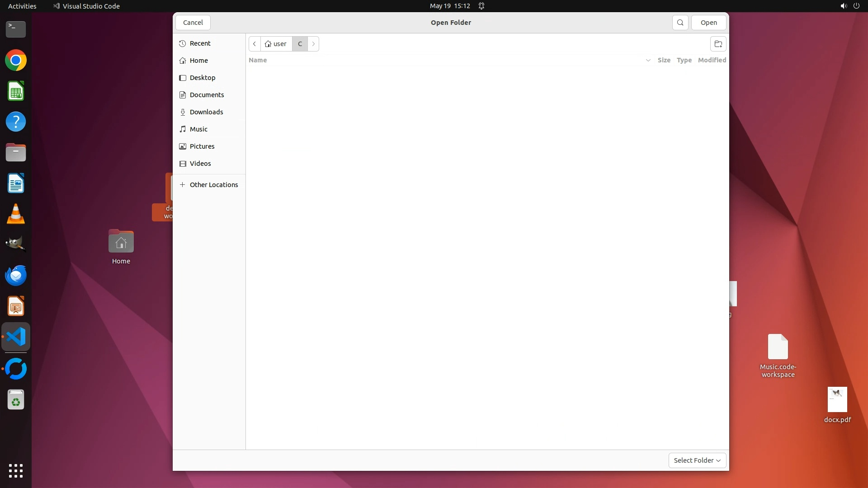Expand Other Locations in the sidebar
The width and height of the screenshot is (868, 488).
[x=213, y=185]
